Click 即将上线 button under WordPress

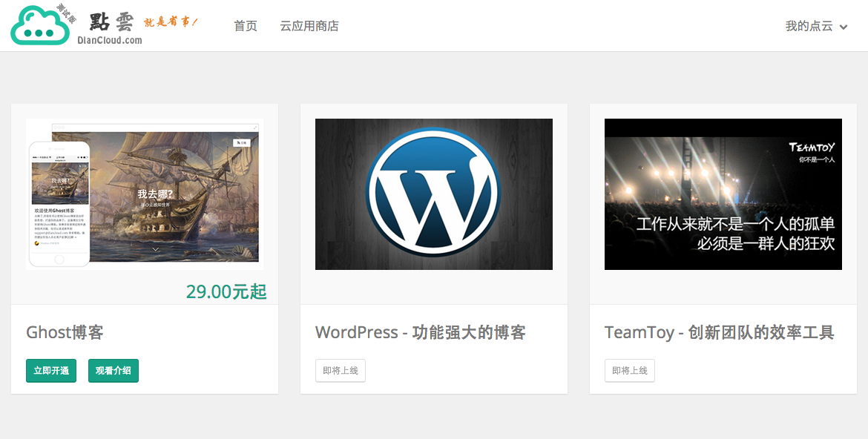click(341, 370)
